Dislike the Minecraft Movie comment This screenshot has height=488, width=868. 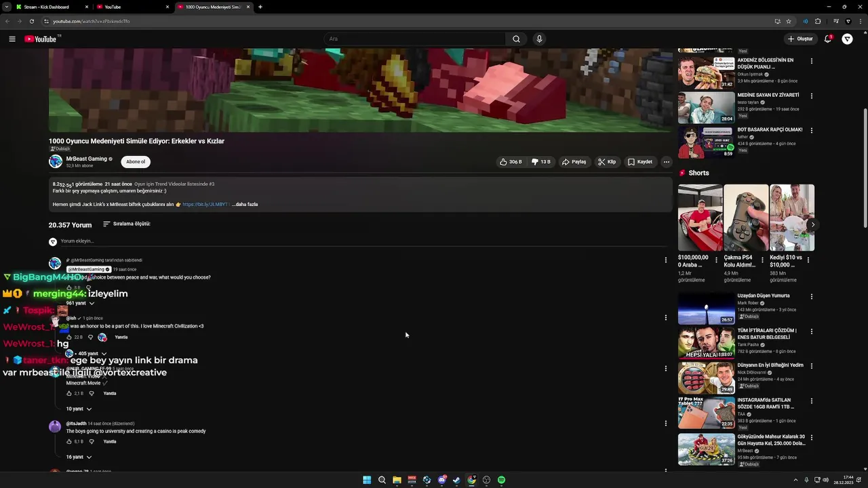coord(92,393)
